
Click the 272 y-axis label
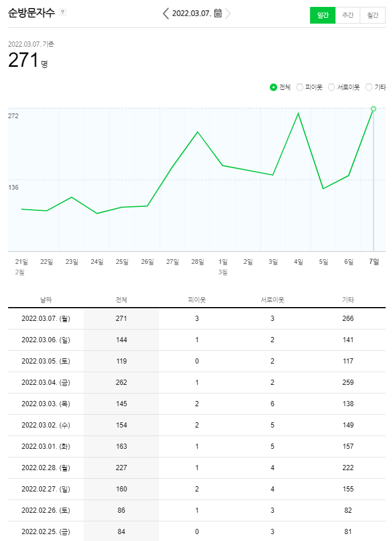[13, 116]
